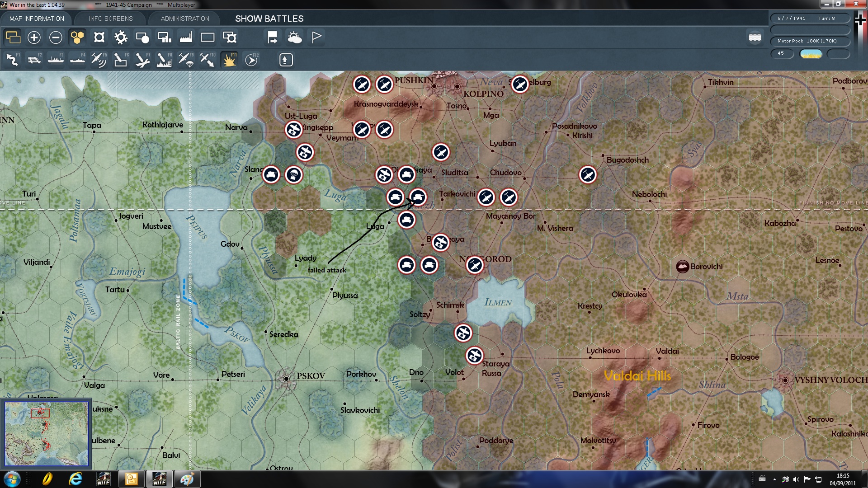Viewport: 868px width, 488px height.
Task: Open Internet Explorer from taskbar
Action: tap(75, 479)
